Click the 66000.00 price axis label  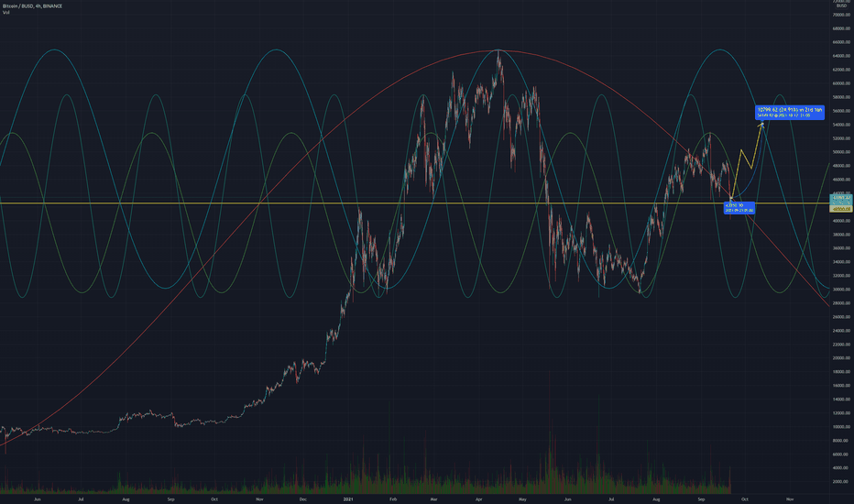(x=841, y=42)
